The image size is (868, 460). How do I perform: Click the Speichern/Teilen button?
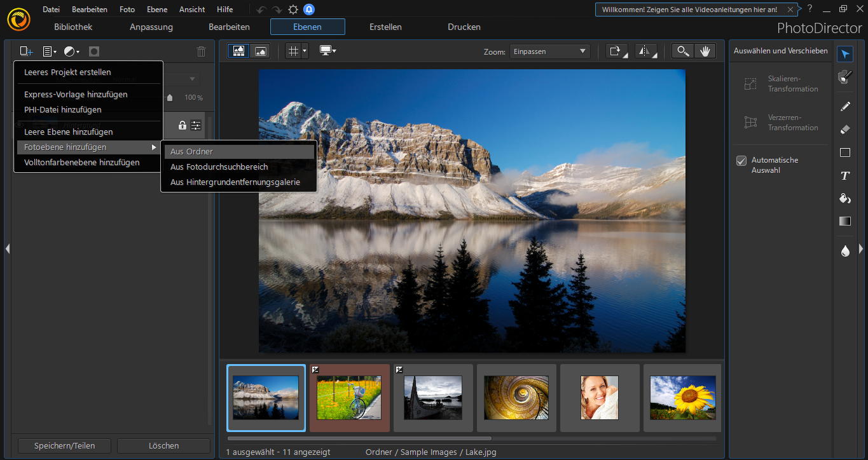pos(64,446)
